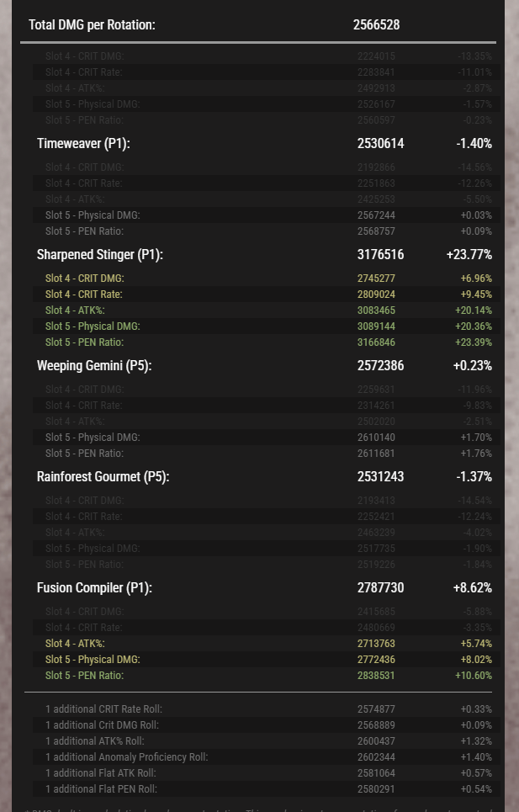Select the +23.77% Sharpened Stinger percentage
Screen dimensions: 519x812
pos(469,254)
